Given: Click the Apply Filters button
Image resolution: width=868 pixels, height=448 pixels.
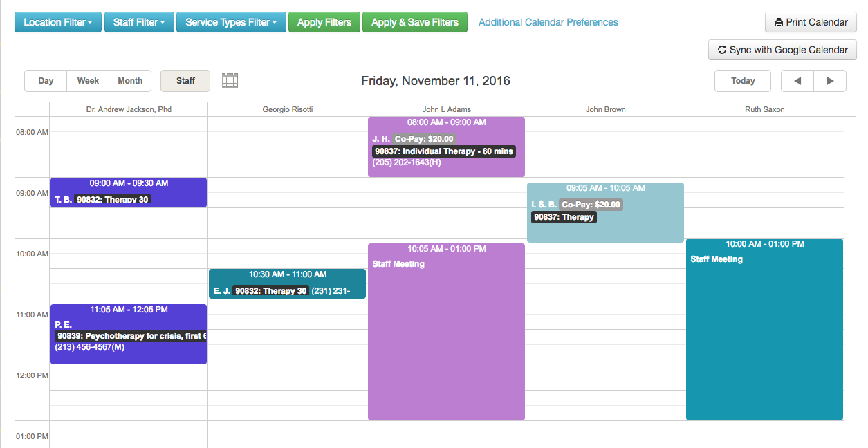Looking at the screenshot, I should 324,22.
